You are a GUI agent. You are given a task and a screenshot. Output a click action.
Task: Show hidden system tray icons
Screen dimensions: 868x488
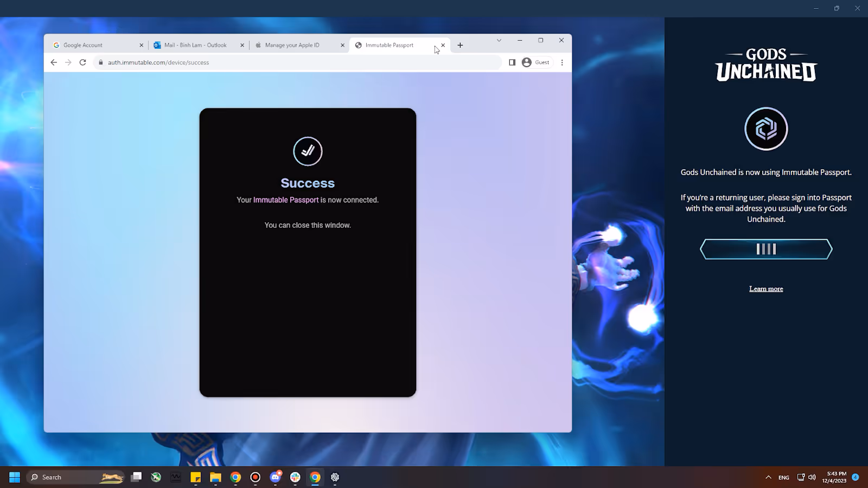768,477
